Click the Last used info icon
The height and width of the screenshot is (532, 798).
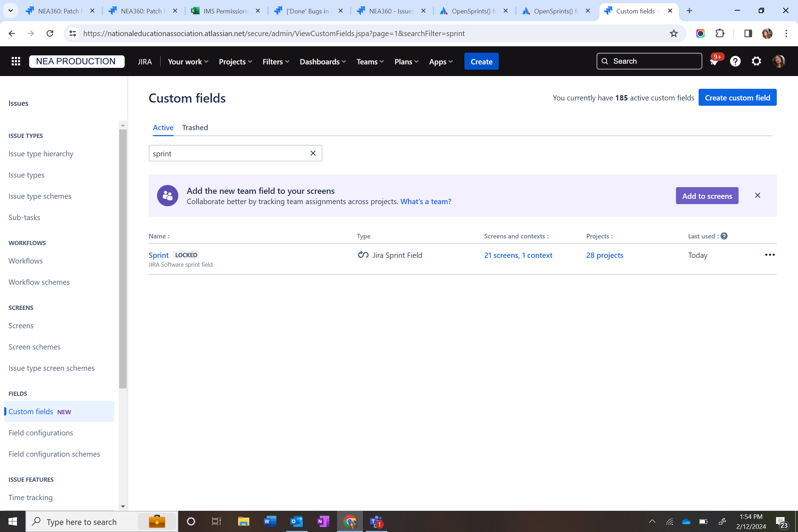(724, 236)
